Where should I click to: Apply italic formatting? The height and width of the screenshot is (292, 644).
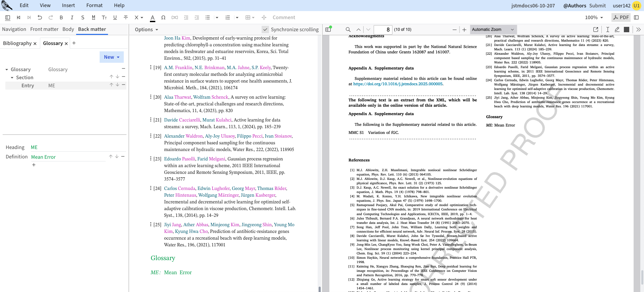pyautogui.click(x=72, y=17)
